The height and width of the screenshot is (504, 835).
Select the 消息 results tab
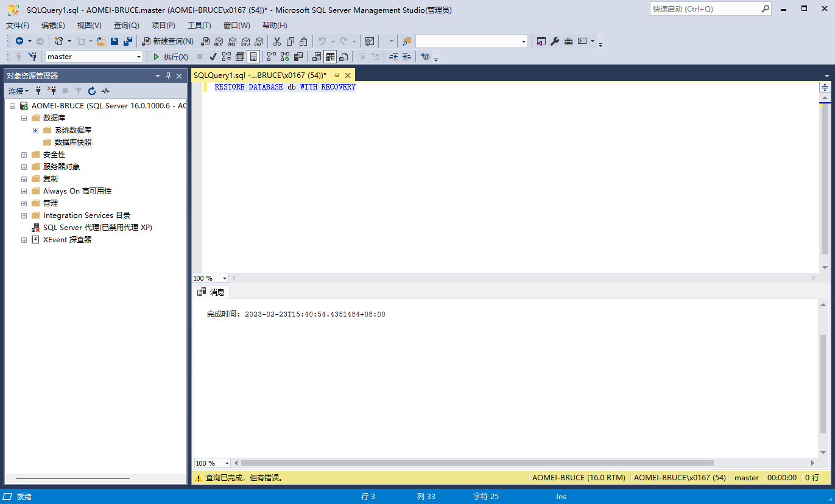click(211, 292)
